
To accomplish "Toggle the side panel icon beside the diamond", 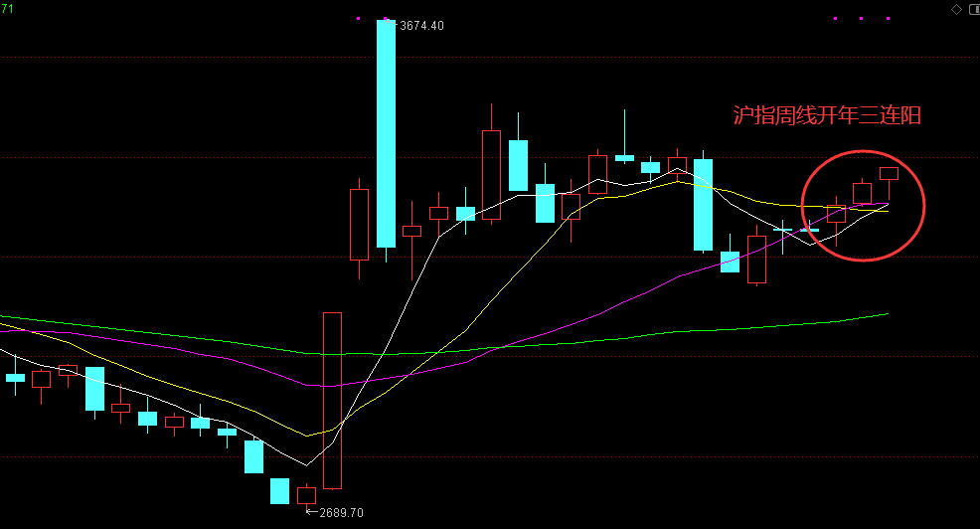I will pos(974,9).
